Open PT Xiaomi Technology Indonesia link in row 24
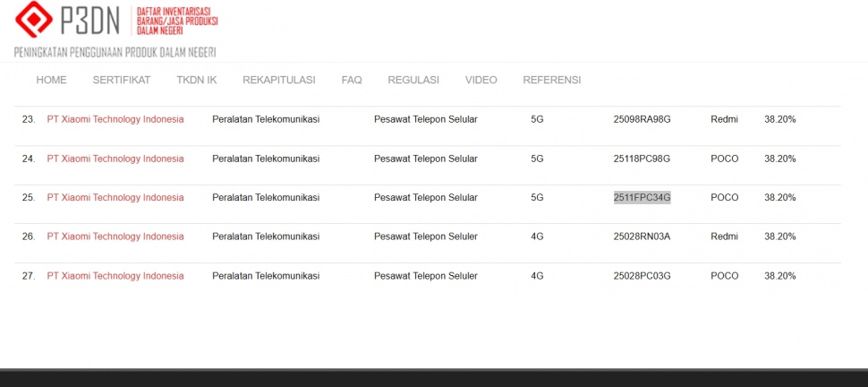This screenshot has height=387, width=868. click(x=115, y=159)
